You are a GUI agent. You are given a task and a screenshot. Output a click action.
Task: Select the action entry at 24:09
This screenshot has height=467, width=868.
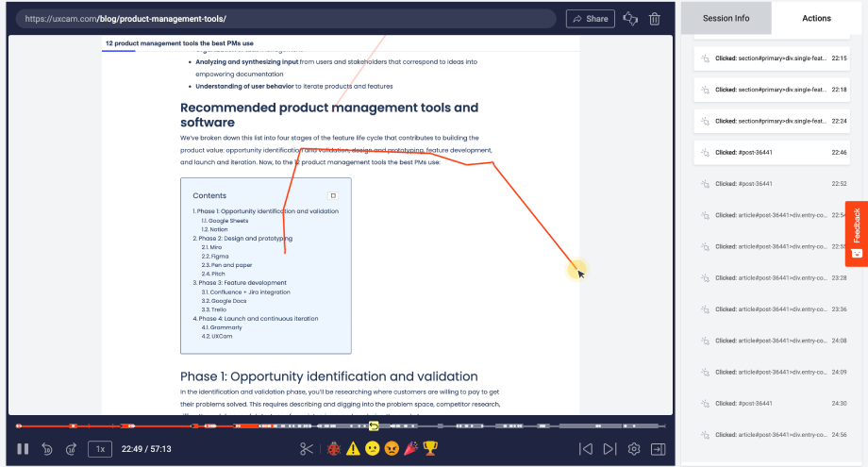click(x=772, y=372)
